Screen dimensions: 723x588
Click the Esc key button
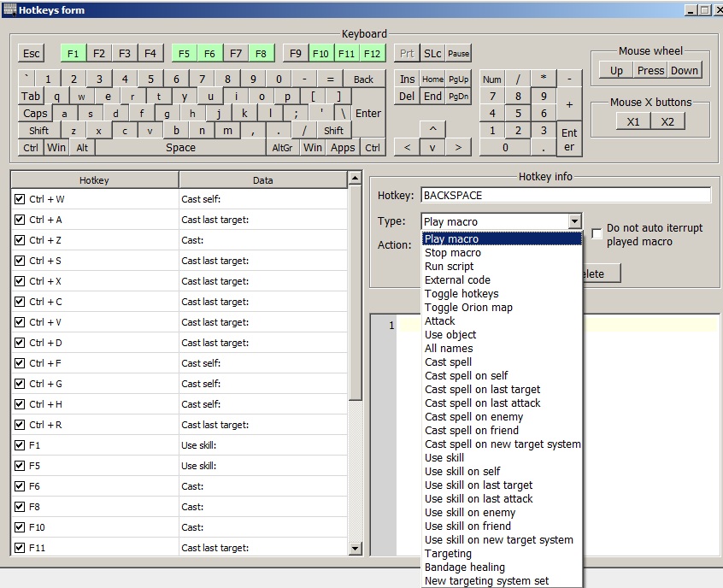point(32,54)
